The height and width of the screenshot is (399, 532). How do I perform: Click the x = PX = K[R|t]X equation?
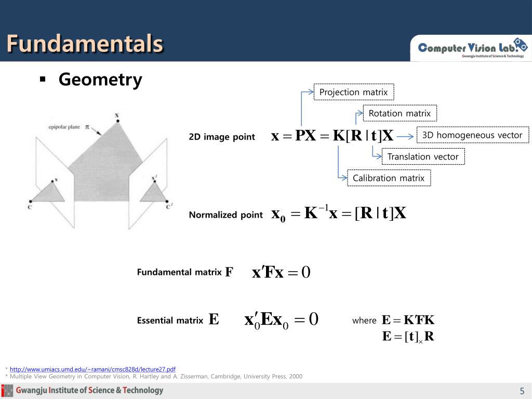[x=332, y=136]
